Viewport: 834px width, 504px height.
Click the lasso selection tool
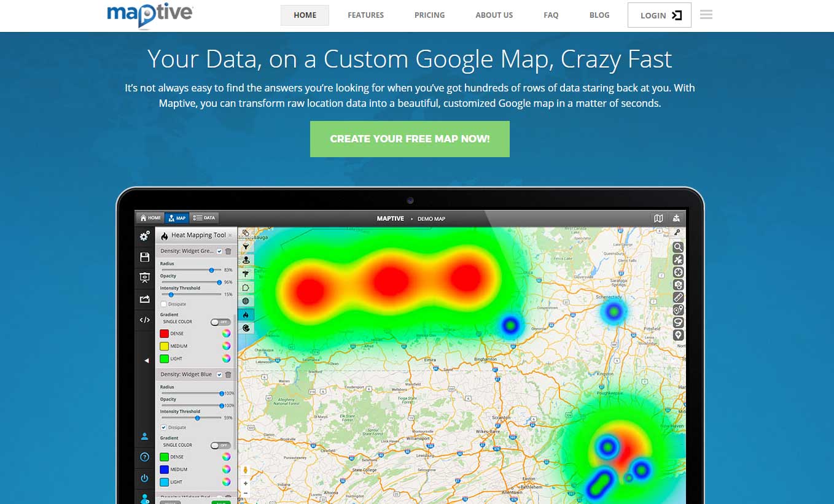point(678,322)
